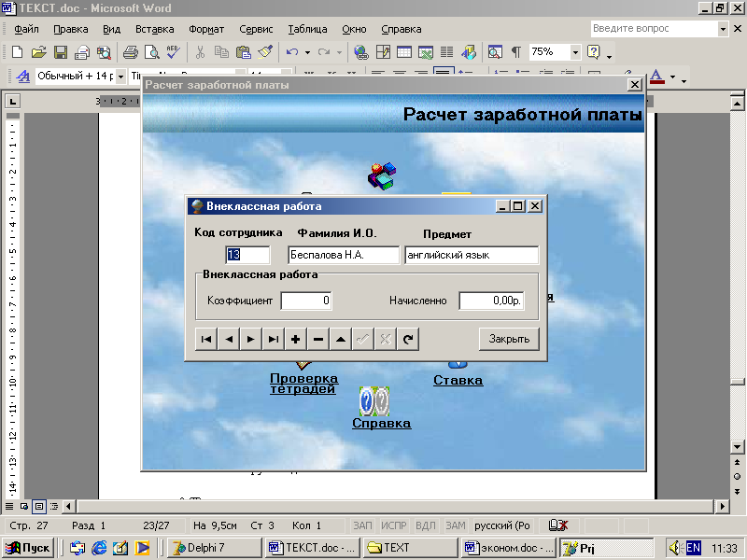Toggle ИСПР track changes indicator
Screen dimensions: 747x560
[x=393, y=525]
